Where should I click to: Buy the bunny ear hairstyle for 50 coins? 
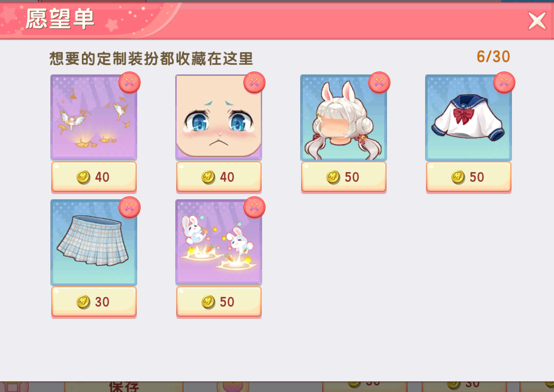click(344, 177)
